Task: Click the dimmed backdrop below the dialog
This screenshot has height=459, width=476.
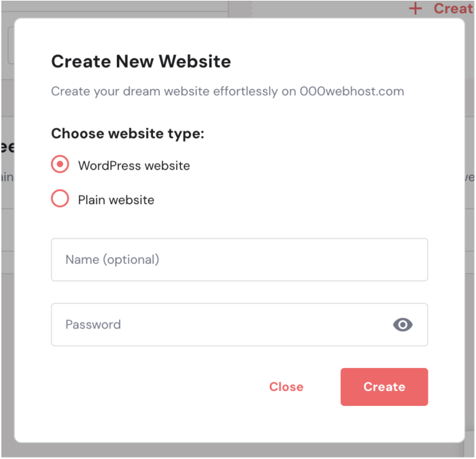Action: coord(239,450)
